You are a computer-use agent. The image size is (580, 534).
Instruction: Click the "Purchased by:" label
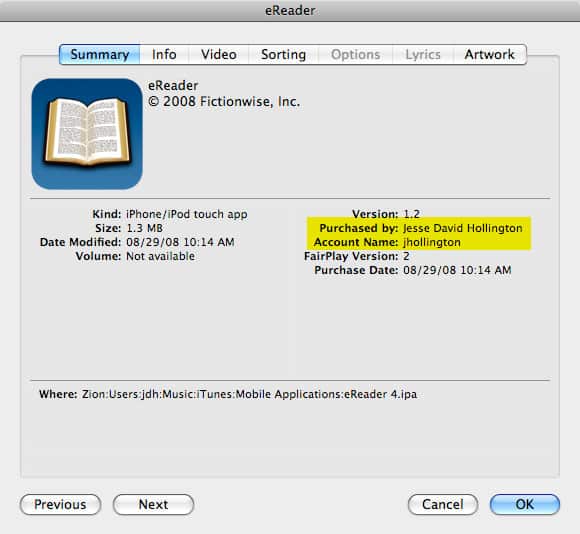tap(359, 228)
